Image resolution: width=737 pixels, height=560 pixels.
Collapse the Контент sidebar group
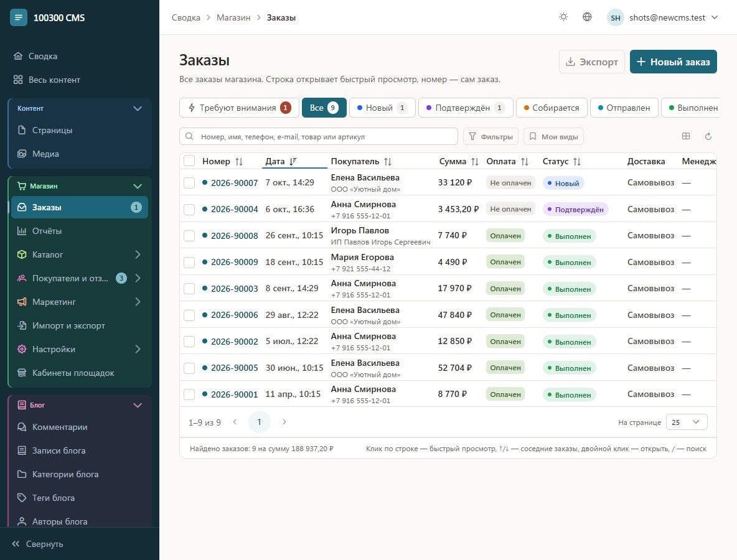pos(137,108)
